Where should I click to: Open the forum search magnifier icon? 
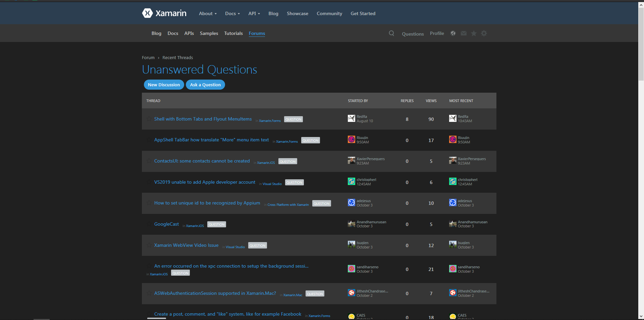point(391,33)
